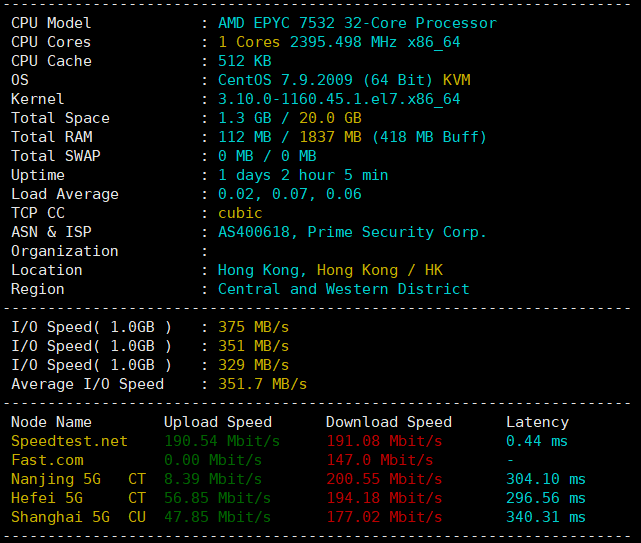Image resolution: width=641 pixels, height=543 pixels.
Task: Click the kernel version 3.10.0-1160.45.1.el7.x86_64
Action: 339,99
